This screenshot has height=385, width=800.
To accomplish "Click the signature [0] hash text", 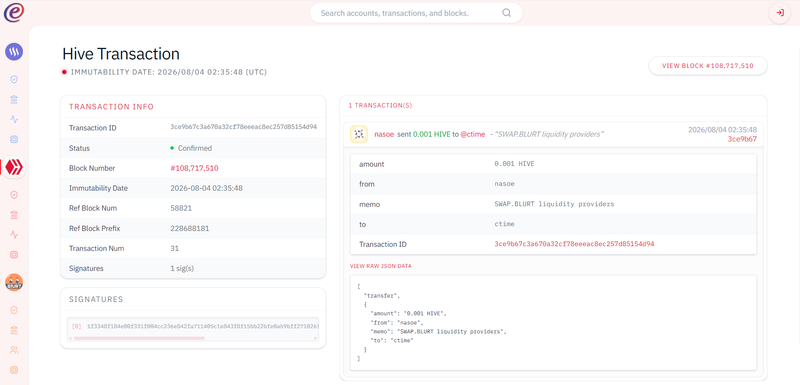I will [203, 326].
